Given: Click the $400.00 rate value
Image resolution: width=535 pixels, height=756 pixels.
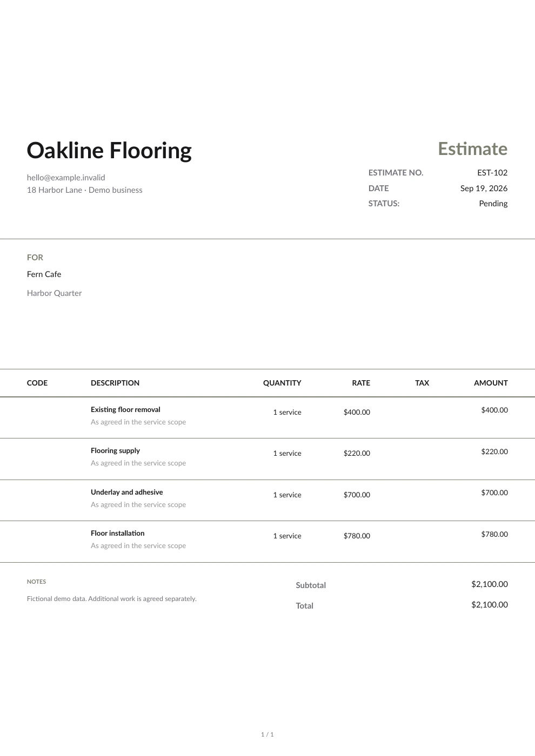Looking at the screenshot, I should (357, 412).
